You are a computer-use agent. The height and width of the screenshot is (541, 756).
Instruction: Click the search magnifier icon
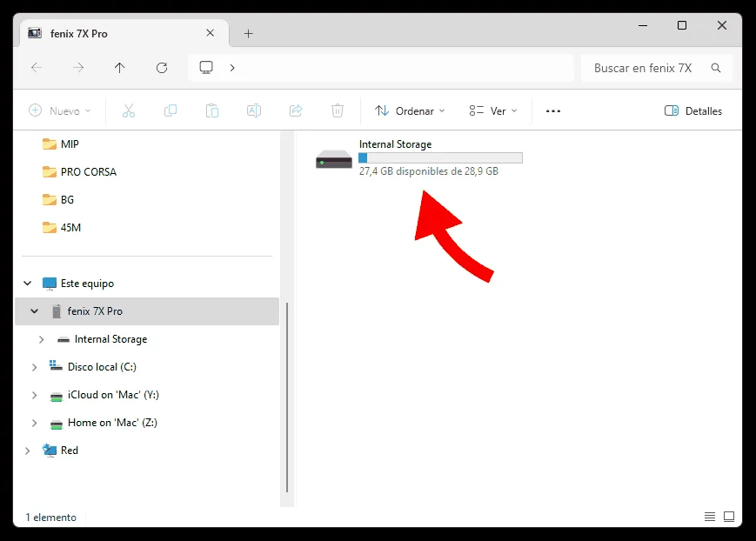(x=716, y=68)
